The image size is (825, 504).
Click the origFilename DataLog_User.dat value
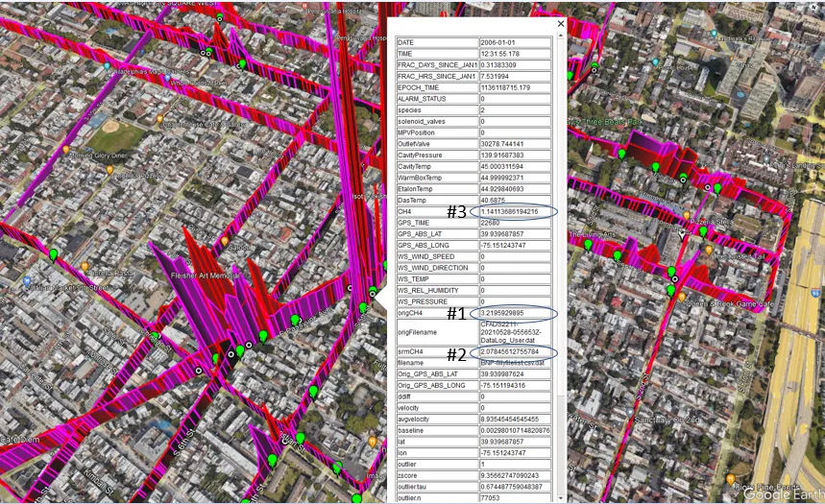[x=515, y=332]
